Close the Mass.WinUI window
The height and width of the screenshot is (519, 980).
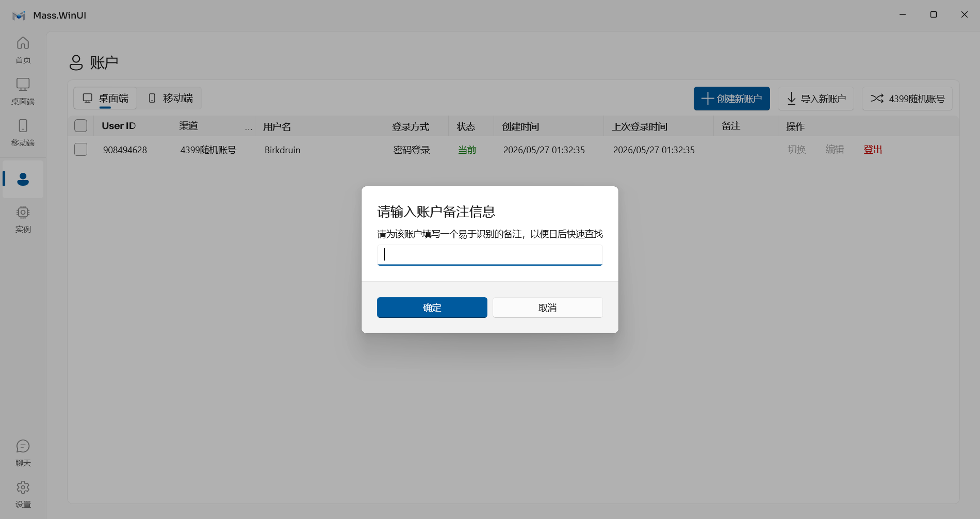point(965,15)
